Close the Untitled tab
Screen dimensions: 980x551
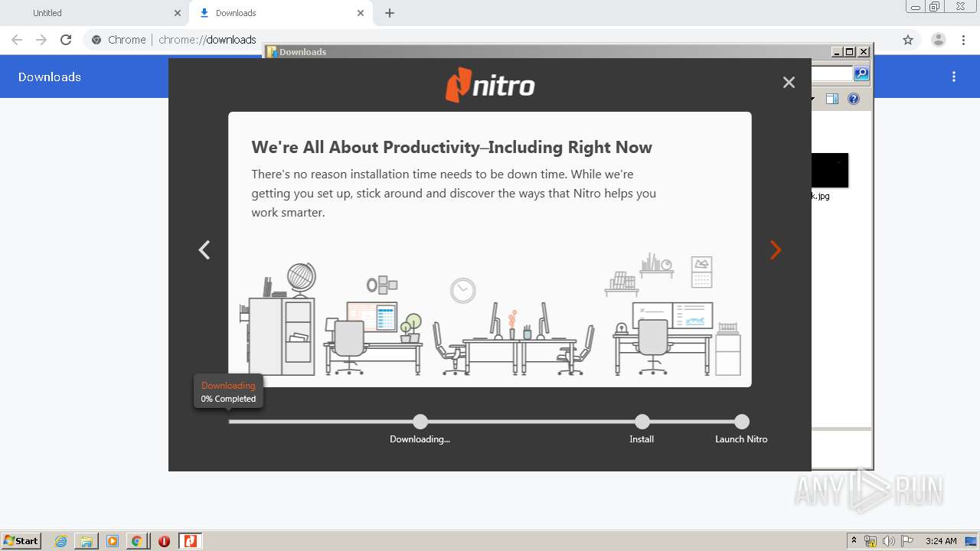pos(178,13)
